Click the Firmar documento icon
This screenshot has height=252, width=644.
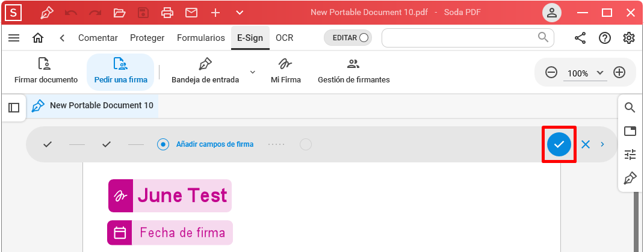45,64
